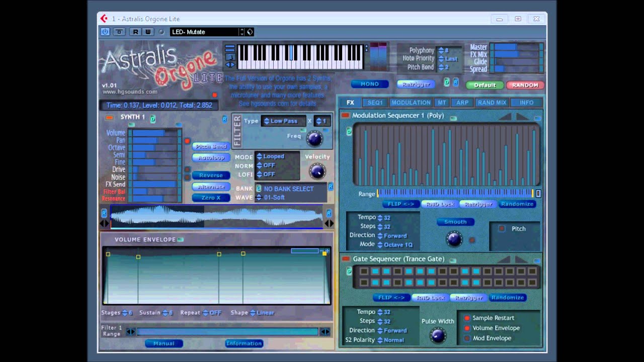Change the envelope Shape Linear selector
Image resolution: width=644 pixels, height=362 pixels.
click(x=262, y=313)
